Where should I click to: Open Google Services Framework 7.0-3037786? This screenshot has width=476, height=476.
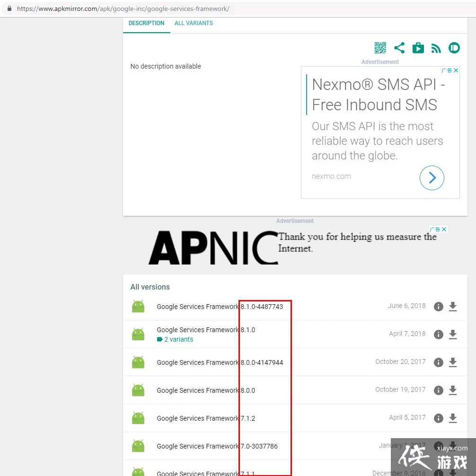click(x=217, y=446)
